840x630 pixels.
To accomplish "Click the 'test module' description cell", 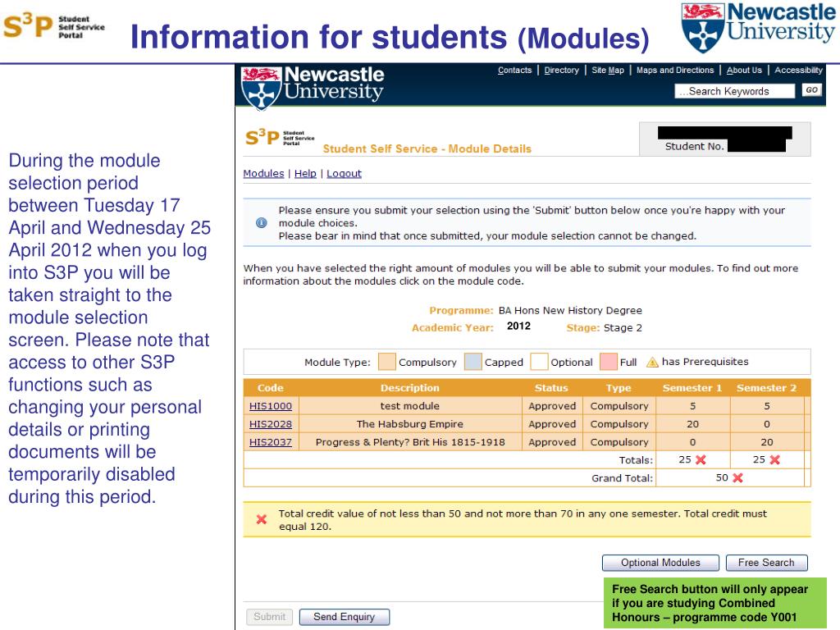I will tap(410, 406).
